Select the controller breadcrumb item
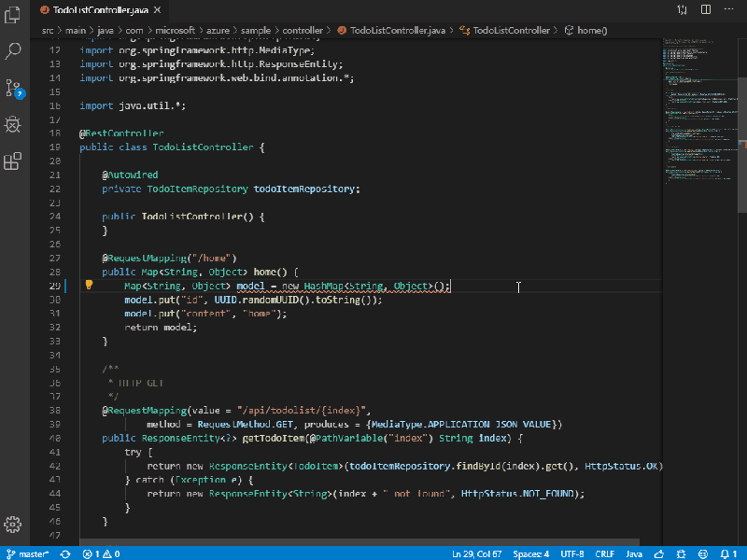Viewport: 747px width, 560px height. point(303,30)
